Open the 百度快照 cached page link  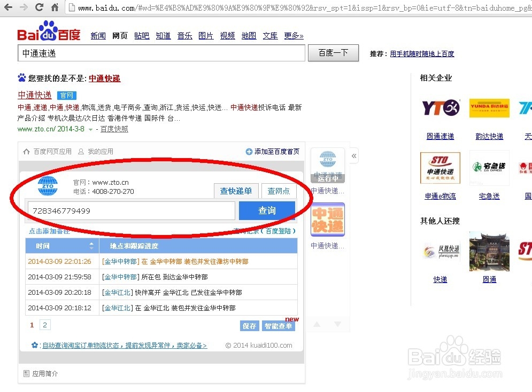coord(114,129)
